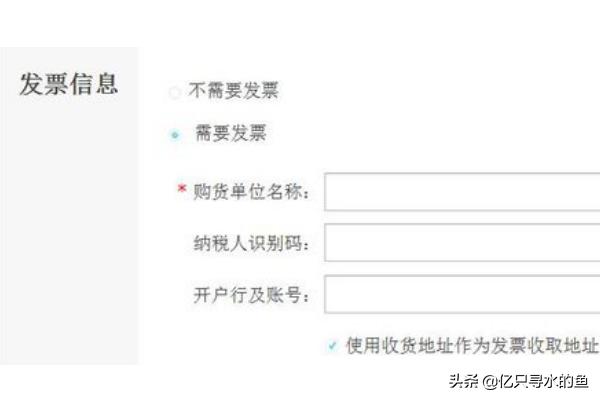This screenshot has width=600, height=400.
Task: Click the red required asterisk marker
Action: (x=181, y=189)
